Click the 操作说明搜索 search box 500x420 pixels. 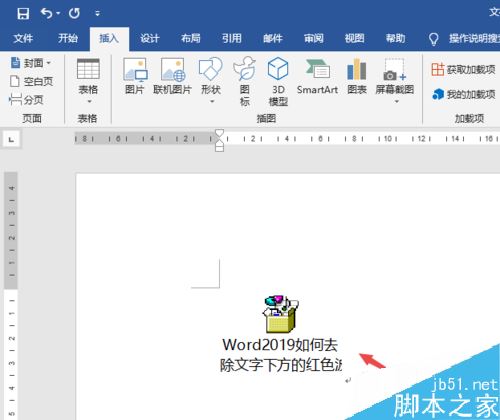[474, 38]
